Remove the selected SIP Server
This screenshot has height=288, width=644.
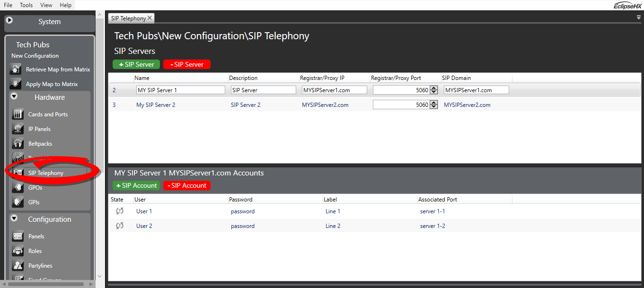click(187, 64)
